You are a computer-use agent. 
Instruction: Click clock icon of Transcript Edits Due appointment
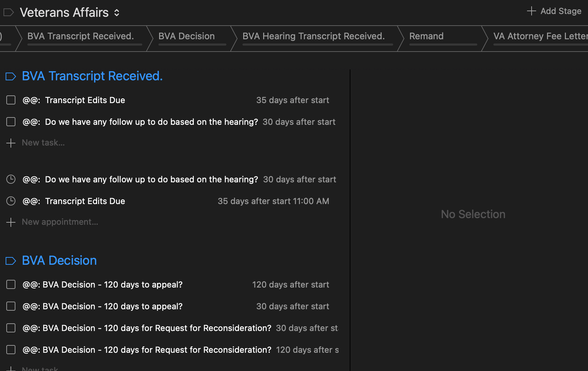pos(11,201)
